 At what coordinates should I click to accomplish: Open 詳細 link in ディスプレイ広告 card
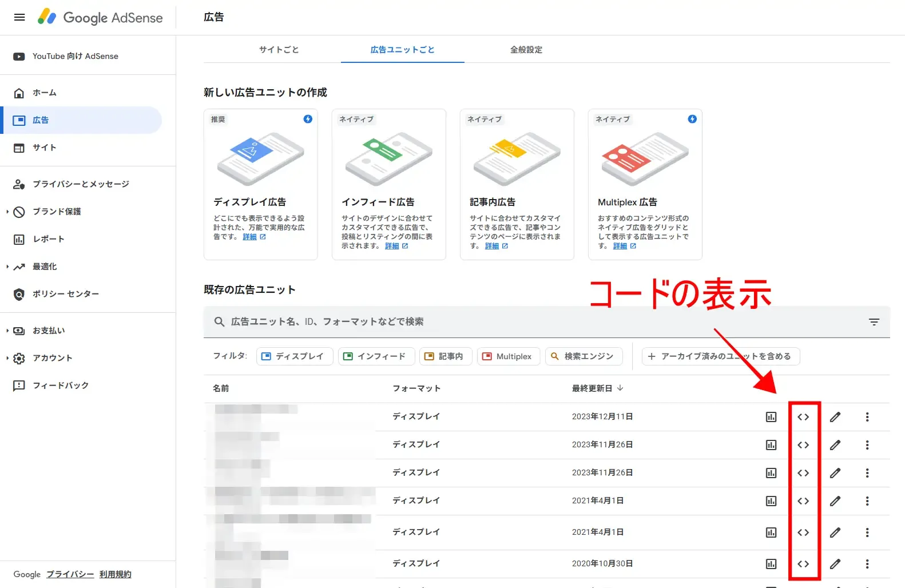[x=249, y=237]
